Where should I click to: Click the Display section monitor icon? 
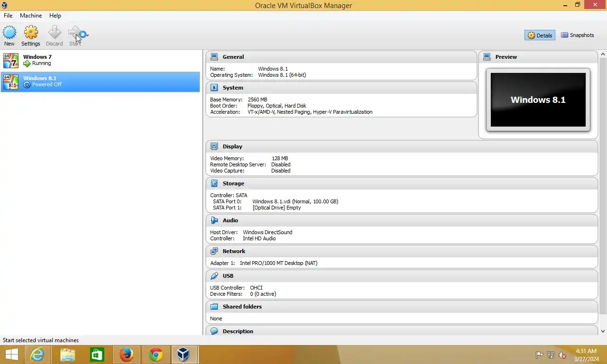214,146
